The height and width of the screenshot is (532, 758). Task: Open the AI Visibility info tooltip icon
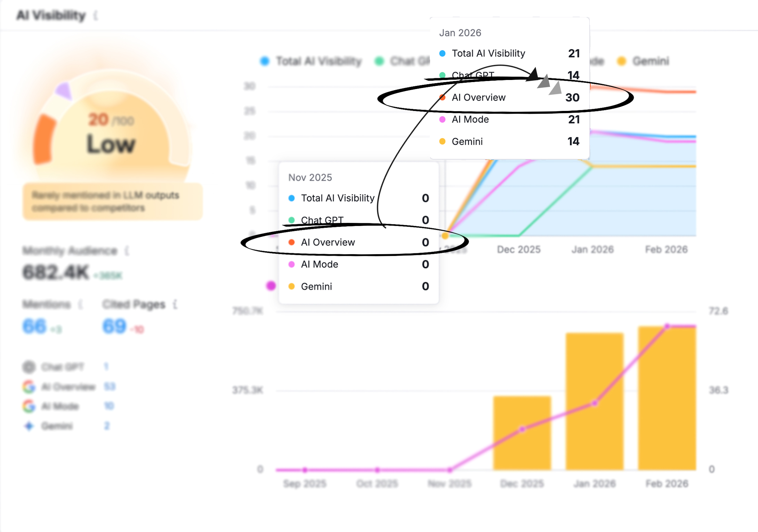click(x=96, y=16)
